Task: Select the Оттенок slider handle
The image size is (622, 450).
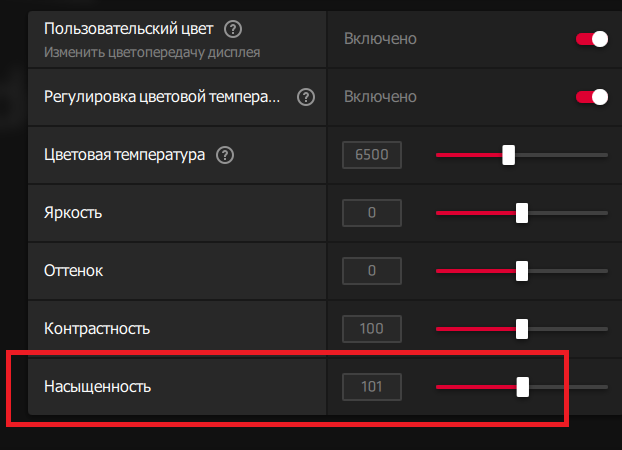Action: (522, 270)
